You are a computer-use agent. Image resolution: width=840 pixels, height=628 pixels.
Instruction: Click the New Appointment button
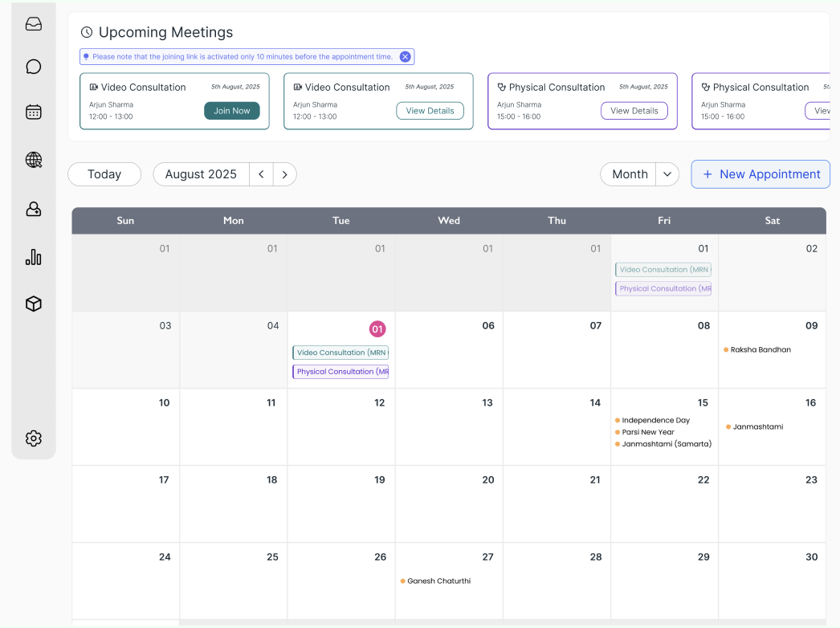[760, 174]
